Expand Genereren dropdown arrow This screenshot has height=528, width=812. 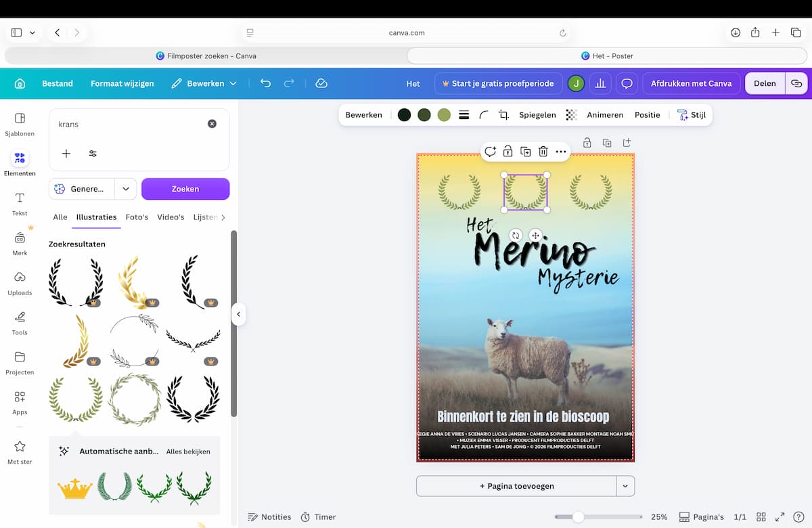coord(125,189)
